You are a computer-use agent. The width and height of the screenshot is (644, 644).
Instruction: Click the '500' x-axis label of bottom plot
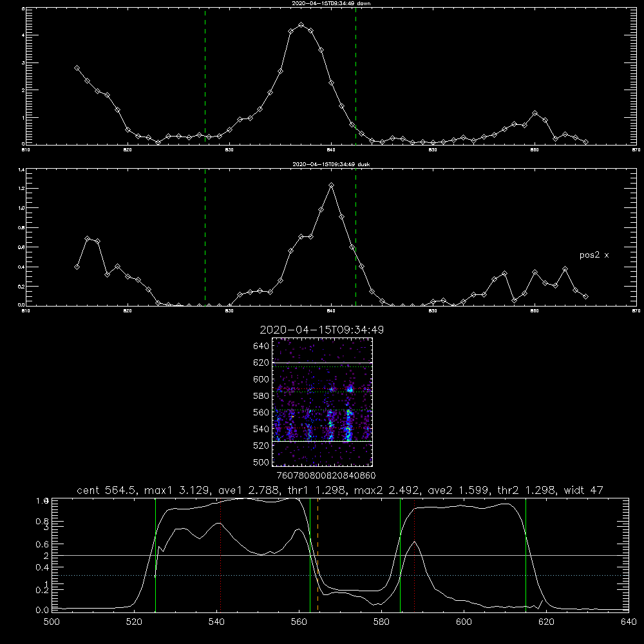point(52,622)
